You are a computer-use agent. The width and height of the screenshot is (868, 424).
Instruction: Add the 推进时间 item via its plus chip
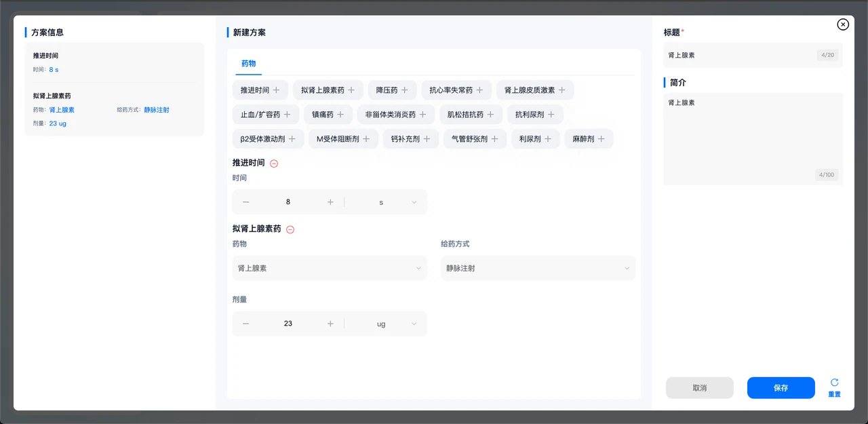[260, 90]
